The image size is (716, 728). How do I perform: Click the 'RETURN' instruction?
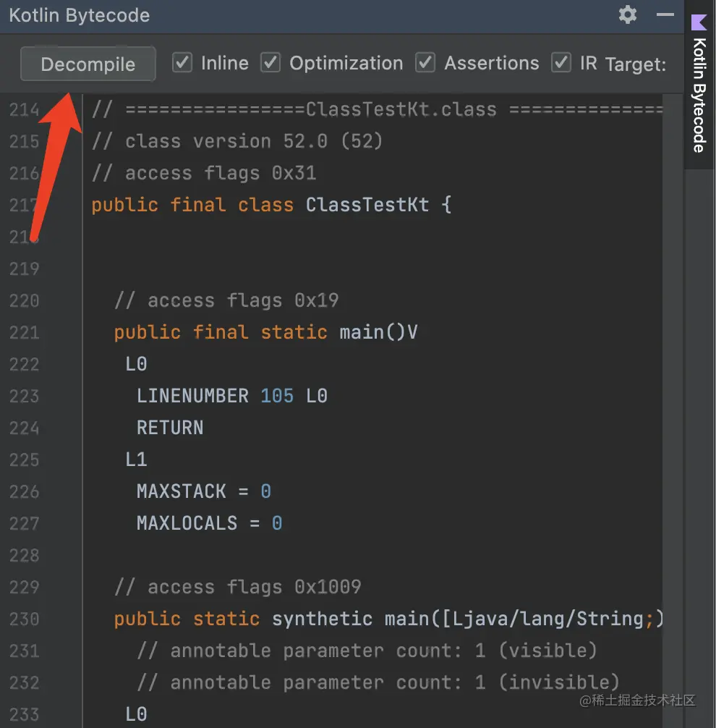point(170,428)
